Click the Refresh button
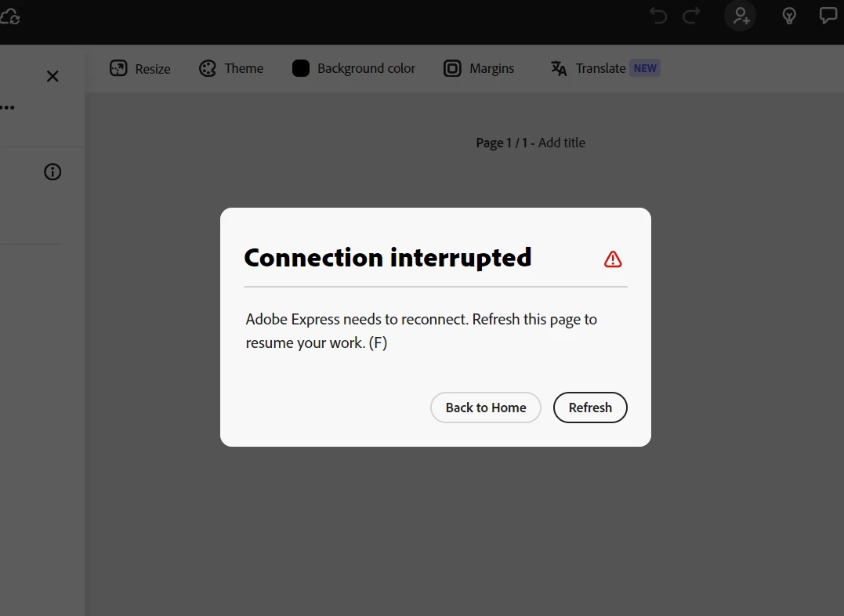Image resolution: width=844 pixels, height=616 pixels. coord(590,408)
